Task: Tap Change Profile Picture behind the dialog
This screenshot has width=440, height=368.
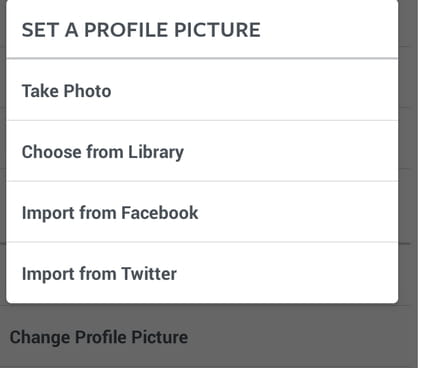Action: pyautogui.click(x=99, y=337)
